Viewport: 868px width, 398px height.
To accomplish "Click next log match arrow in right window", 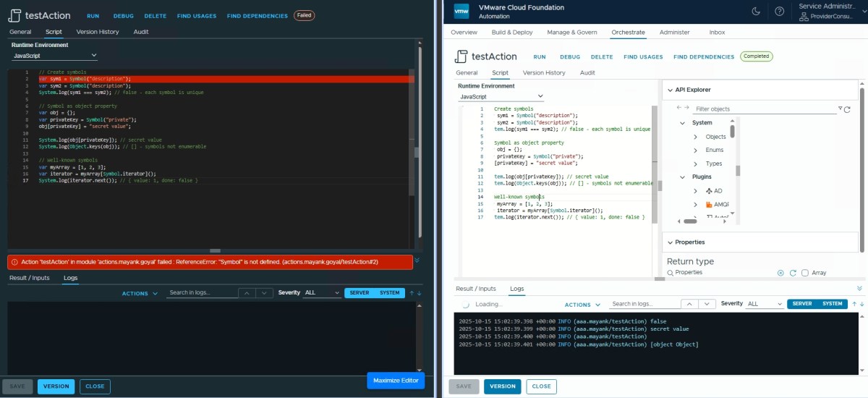I will click(707, 304).
